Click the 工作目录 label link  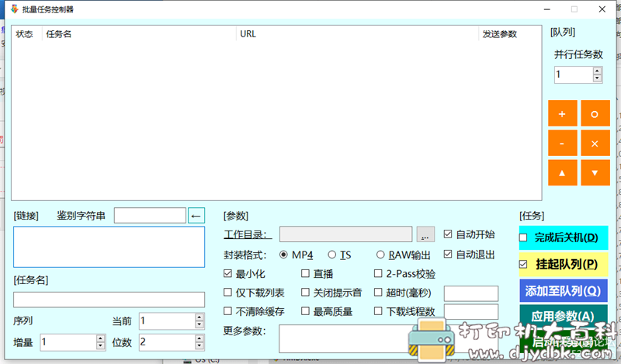coord(248,234)
